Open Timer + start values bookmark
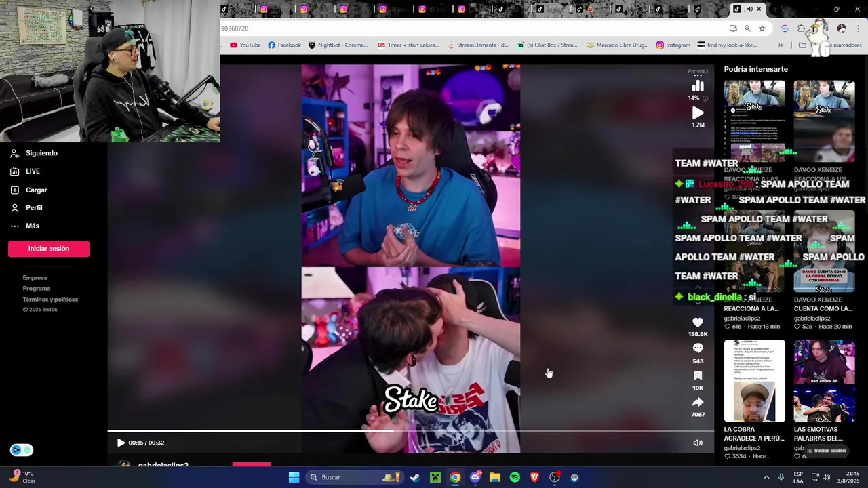 (x=408, y=45)
